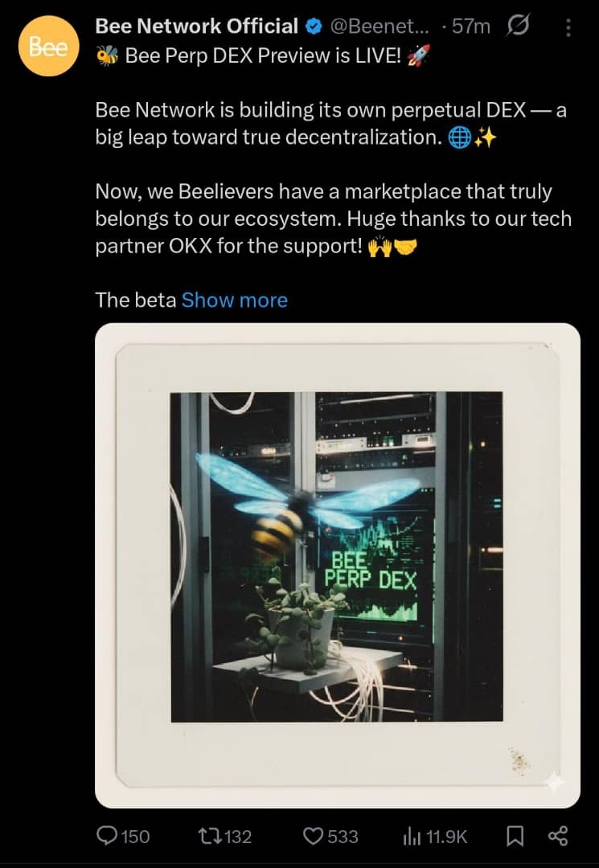
Task: Open the share icon
Action: (x=557, y=836)
